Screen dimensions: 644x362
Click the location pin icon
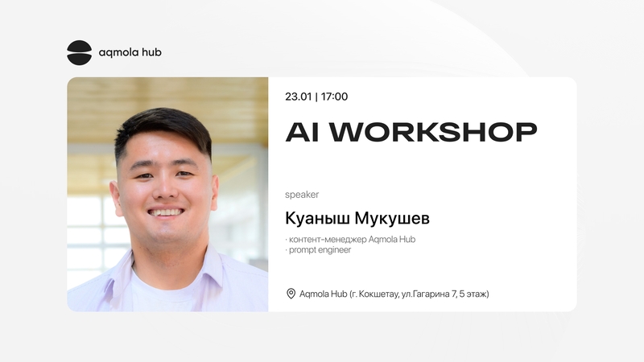[x=291, y=294]
